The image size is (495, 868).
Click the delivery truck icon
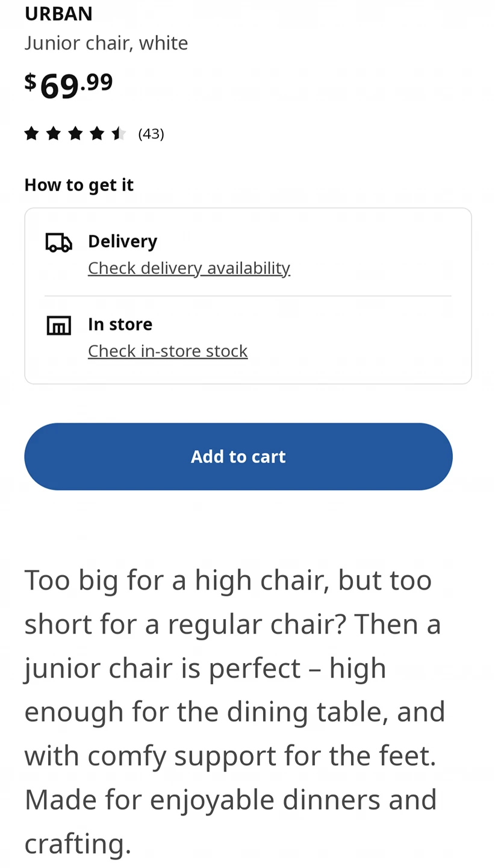(x=59, y=242)
